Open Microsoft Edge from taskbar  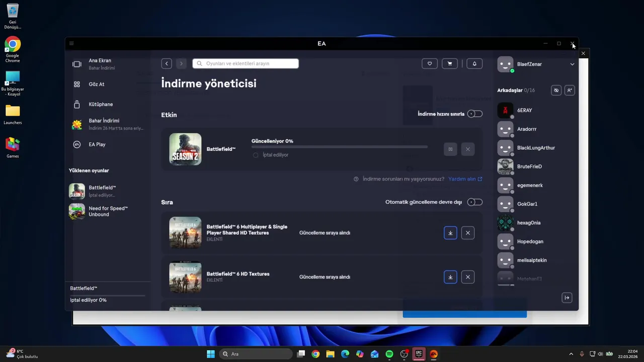pyautogui.click(x=345, y=354)
